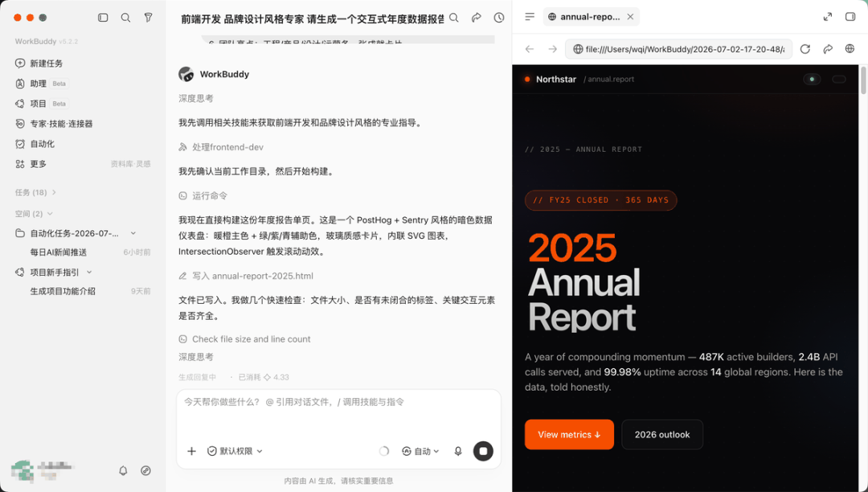This screenshot has height=492, width=868.
Task: Click the compass icon beside the bell
Action: [145, 470]
